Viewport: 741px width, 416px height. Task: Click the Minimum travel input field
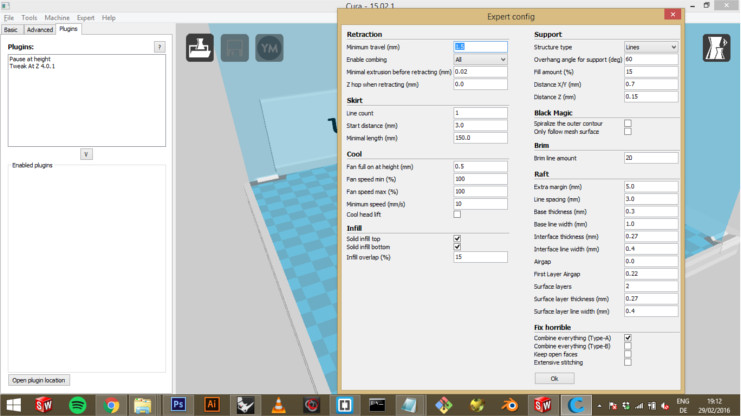[480, 47]
